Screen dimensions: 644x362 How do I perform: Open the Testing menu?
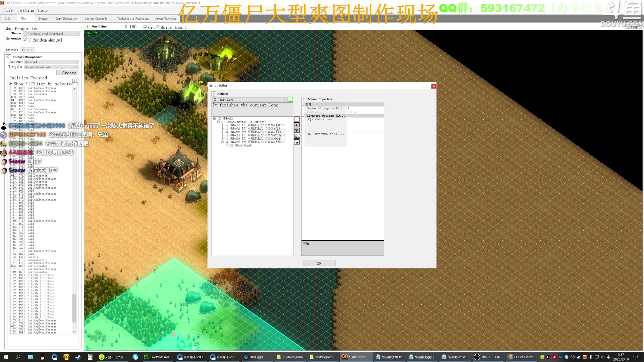coord(26,10)
